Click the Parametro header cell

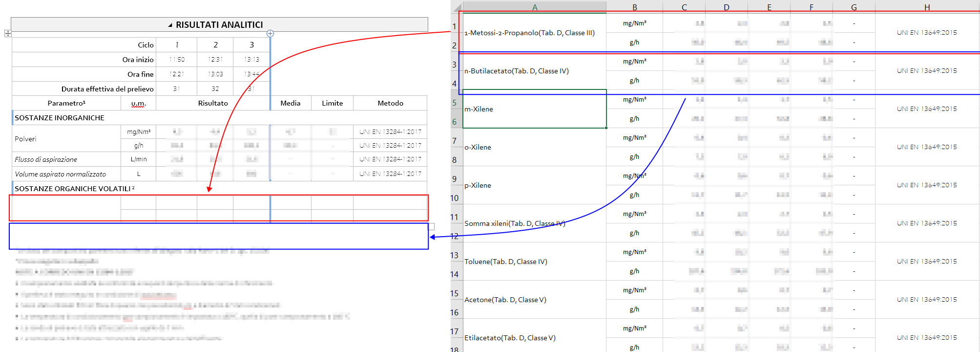click(66, 103)
